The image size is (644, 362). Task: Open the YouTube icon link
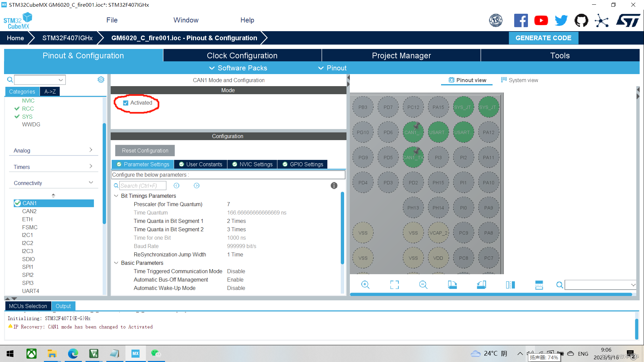[541, 20]
